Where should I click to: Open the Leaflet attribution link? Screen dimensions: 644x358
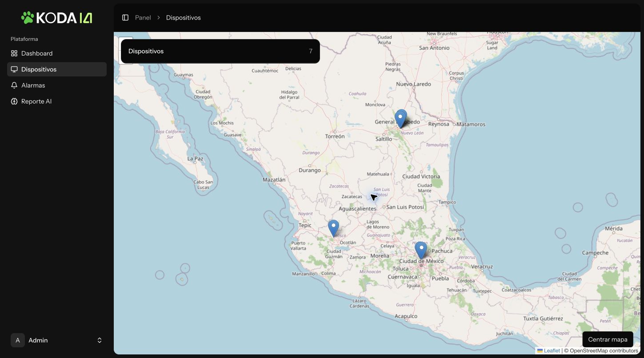pos(548,350)
